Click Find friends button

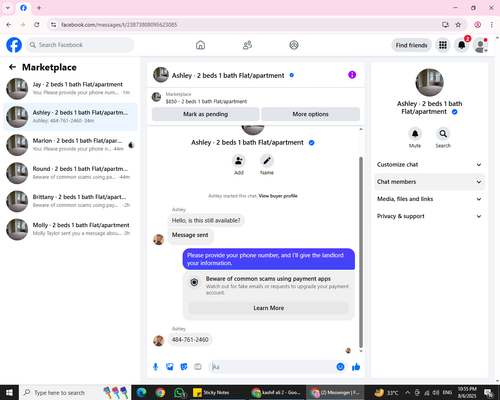(x=411, y=45)
